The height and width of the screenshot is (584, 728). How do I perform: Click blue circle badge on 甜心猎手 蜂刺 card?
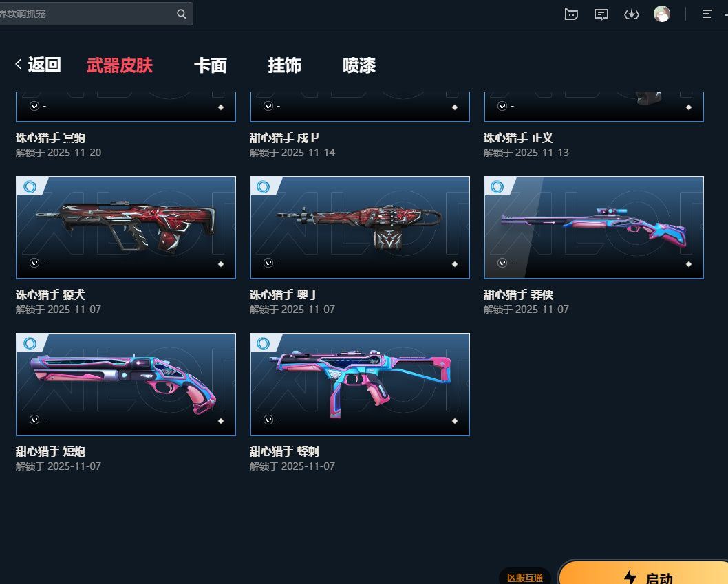(x=264, y=343)
